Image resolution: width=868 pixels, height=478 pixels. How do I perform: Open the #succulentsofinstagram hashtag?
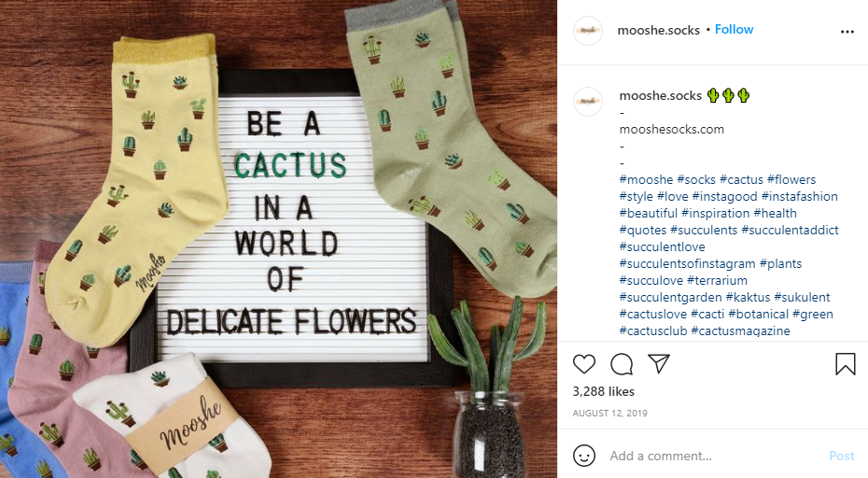coord(687,263)
